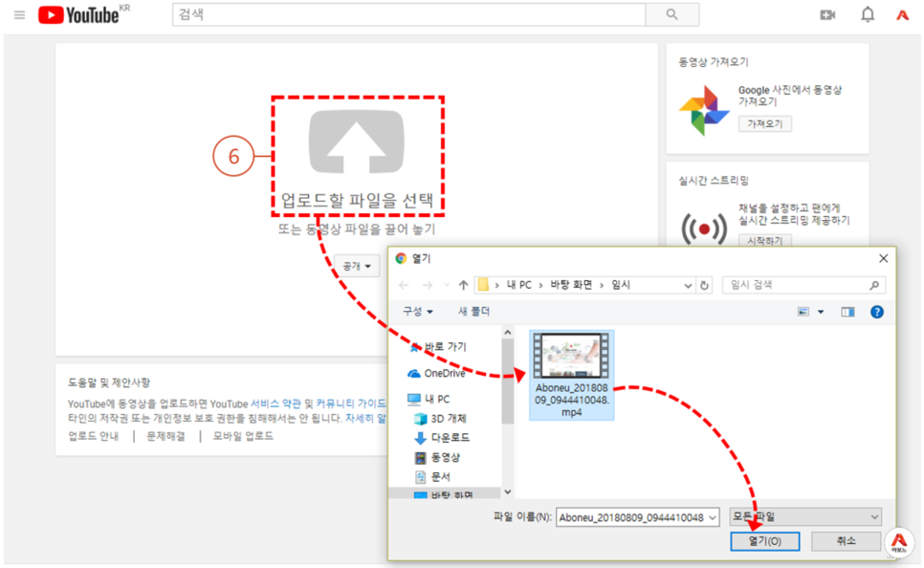924x568 pixels.
Task: Click in YouTube search field
Action: (409, 14)
